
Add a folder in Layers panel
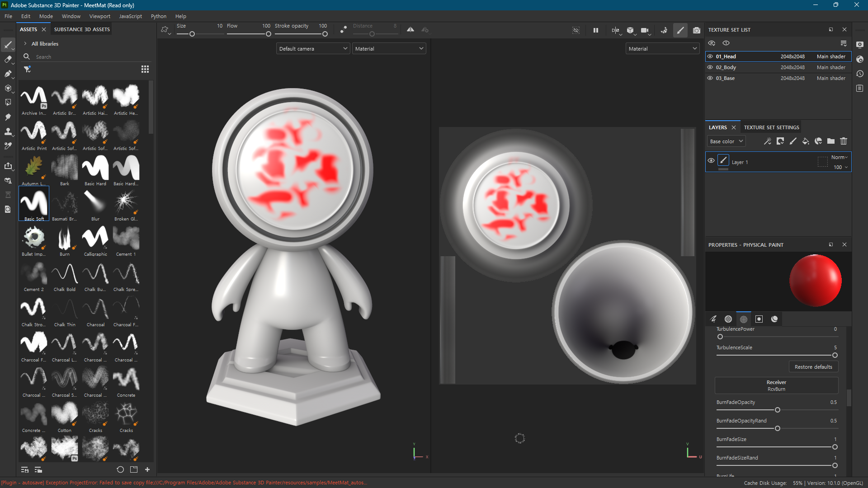tap(831, 141)
